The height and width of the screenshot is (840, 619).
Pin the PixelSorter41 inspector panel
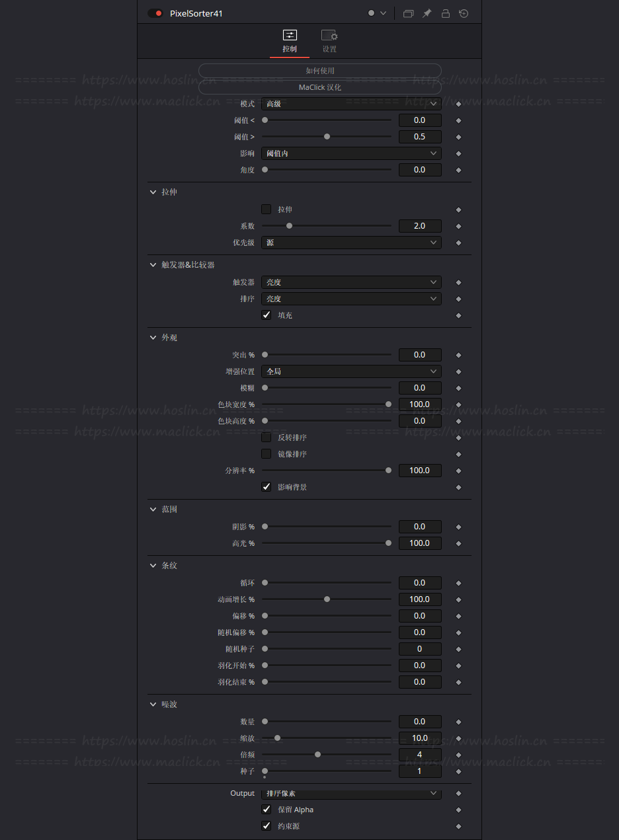(x=427, y=13)
